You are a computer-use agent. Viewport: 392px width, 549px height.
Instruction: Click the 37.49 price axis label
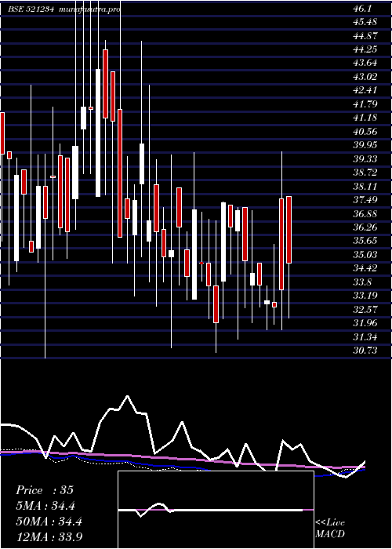(365, 200)
